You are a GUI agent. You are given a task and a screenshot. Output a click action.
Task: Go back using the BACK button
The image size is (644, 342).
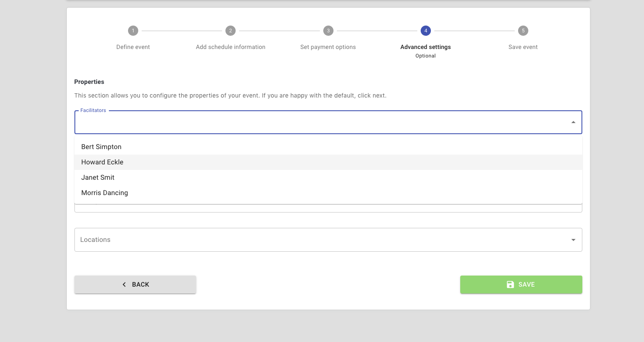point(135,284)
